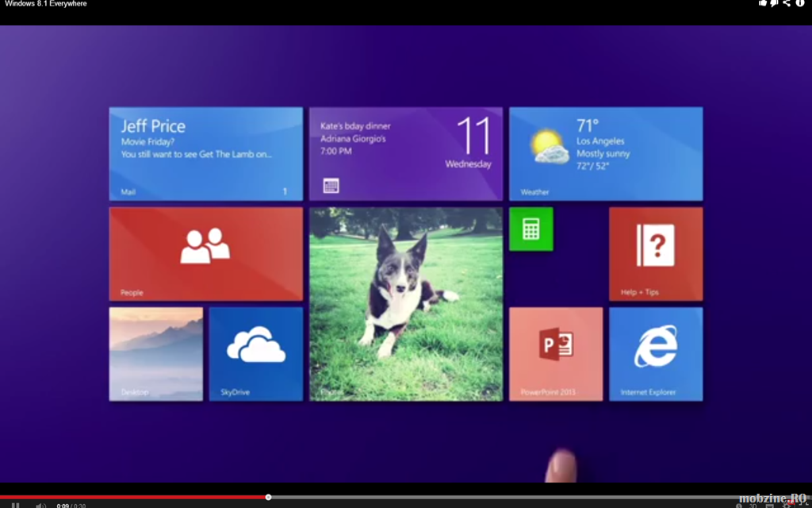
Task: Open the Photos tile showing the dog
Action: 406,304
